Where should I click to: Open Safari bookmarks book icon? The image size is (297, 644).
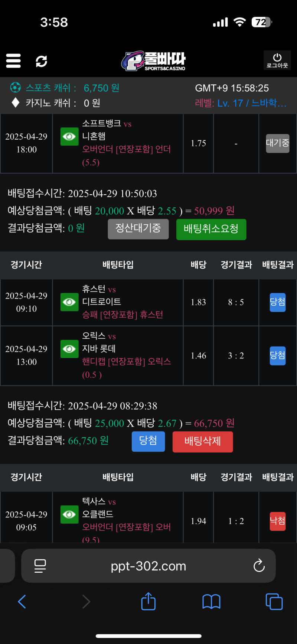tap(211, 602)
